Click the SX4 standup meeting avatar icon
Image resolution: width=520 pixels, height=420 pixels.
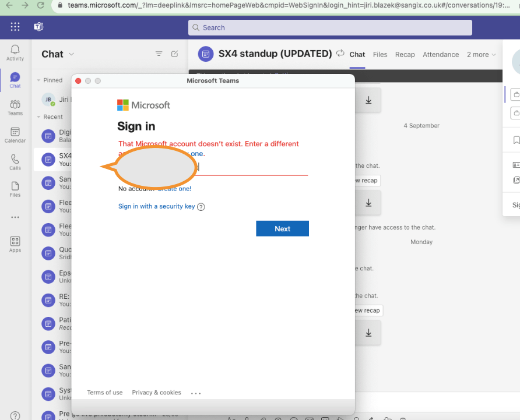[x=206, y=54]
